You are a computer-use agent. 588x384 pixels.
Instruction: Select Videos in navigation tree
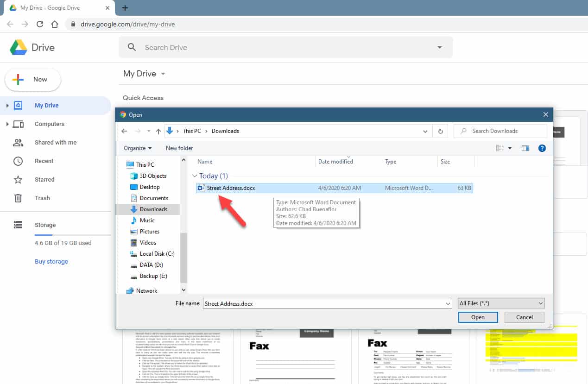tap(148, 243)
